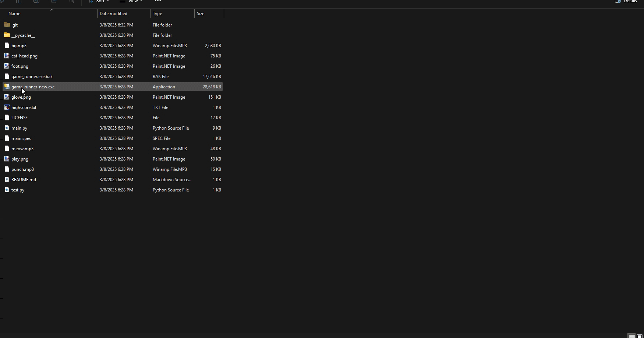The width and height of the screenshot is (644, 338).
Task: Open the Sort dropdown menu
Action: coord(99,1)
